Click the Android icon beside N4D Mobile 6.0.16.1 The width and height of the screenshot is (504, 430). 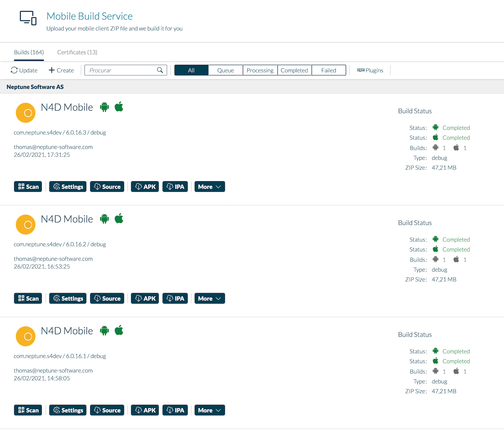click(104, 331)
